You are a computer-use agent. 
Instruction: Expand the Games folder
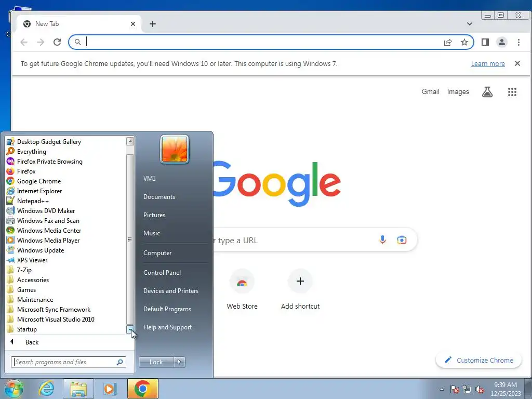tap(65, 289)
